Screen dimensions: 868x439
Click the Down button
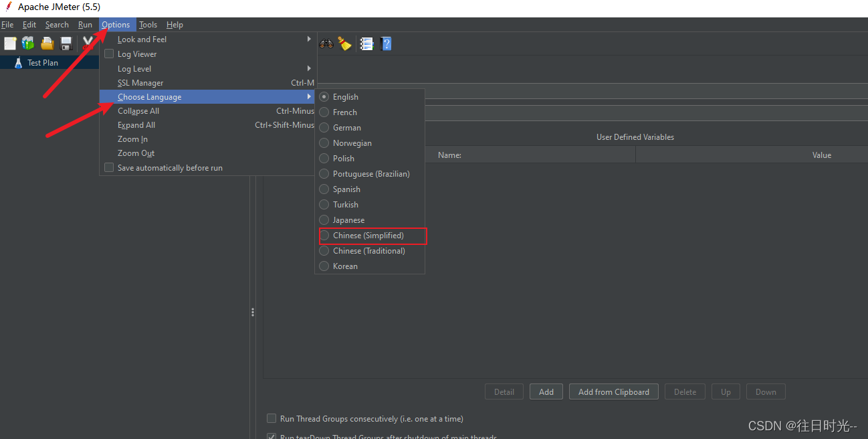click(766, 392)
